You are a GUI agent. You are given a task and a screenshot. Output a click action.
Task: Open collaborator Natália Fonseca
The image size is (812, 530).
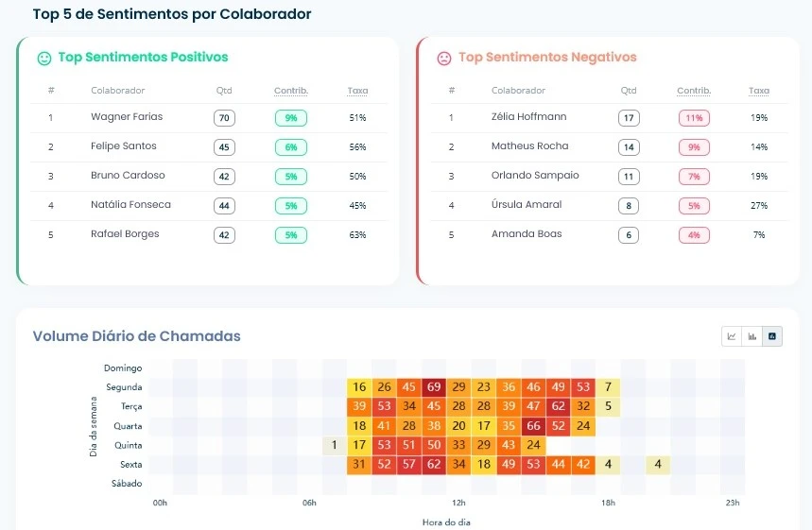coord(131,205)
